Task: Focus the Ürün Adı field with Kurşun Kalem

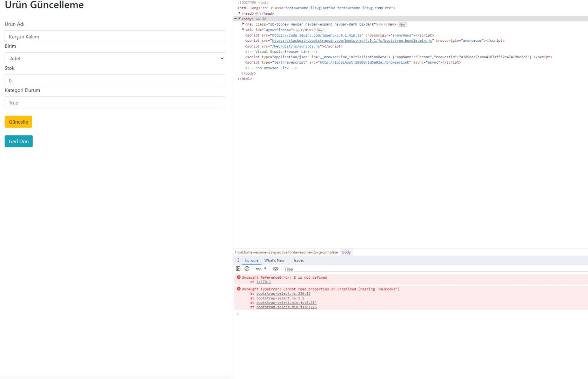Action: pyautogui.click(x=115, y=36)
